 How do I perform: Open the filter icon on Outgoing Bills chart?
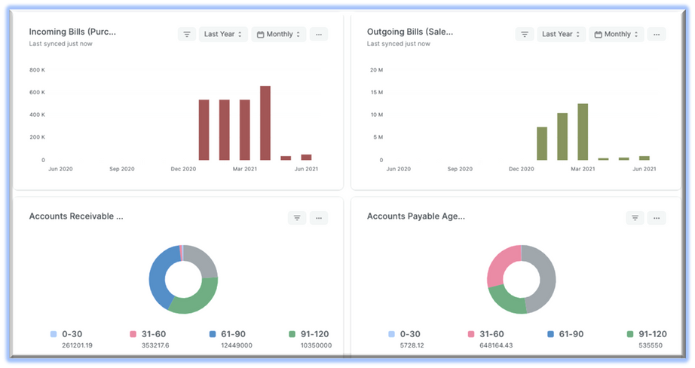point(524,34)
